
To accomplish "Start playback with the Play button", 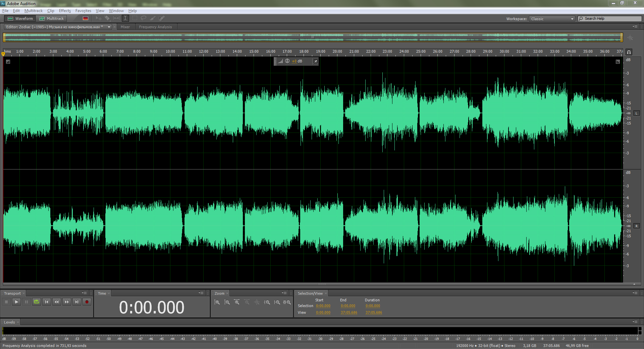I will [16, 302].
